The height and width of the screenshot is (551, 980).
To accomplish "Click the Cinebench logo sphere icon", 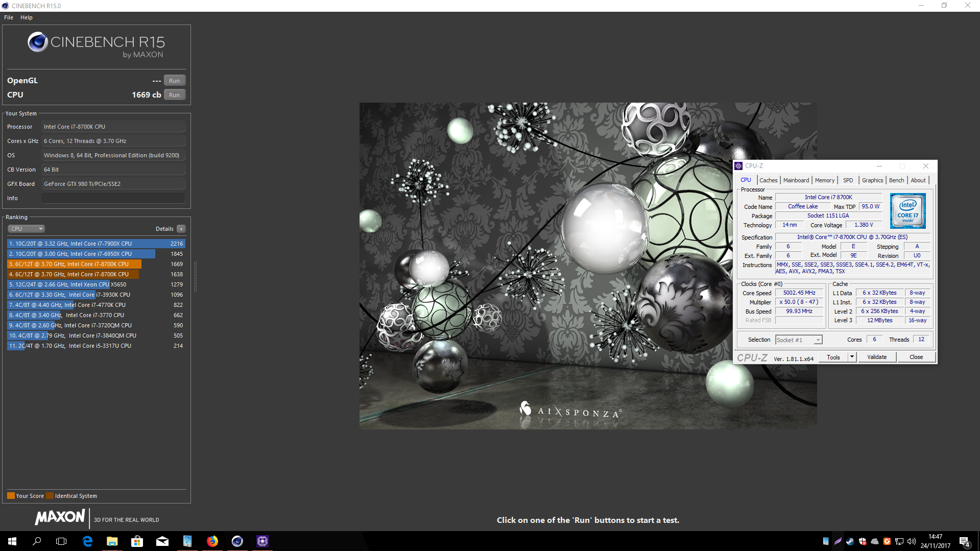I will (38, 42).
